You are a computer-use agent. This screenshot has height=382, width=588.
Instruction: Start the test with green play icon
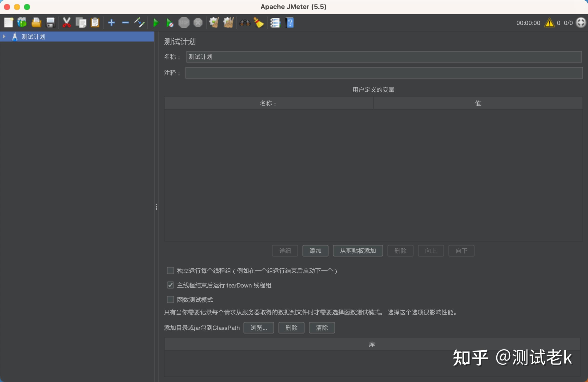pyautogui.click(x=156, y=22)
